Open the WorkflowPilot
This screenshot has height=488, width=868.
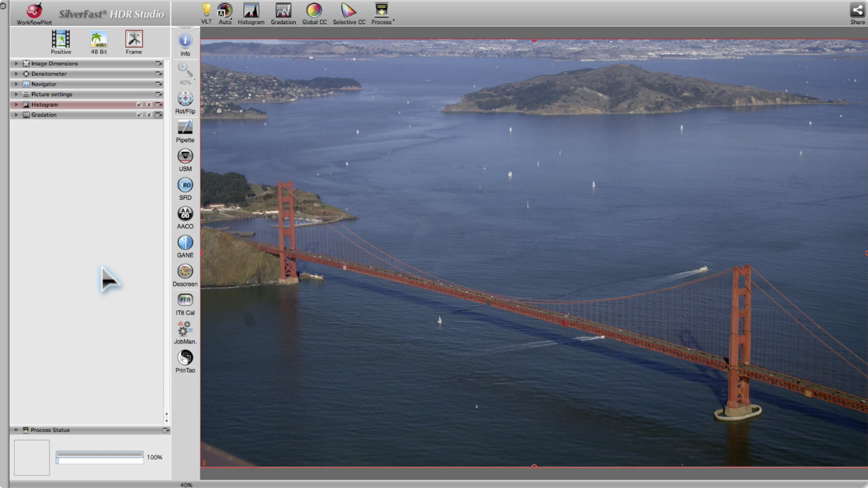point(35,12)
